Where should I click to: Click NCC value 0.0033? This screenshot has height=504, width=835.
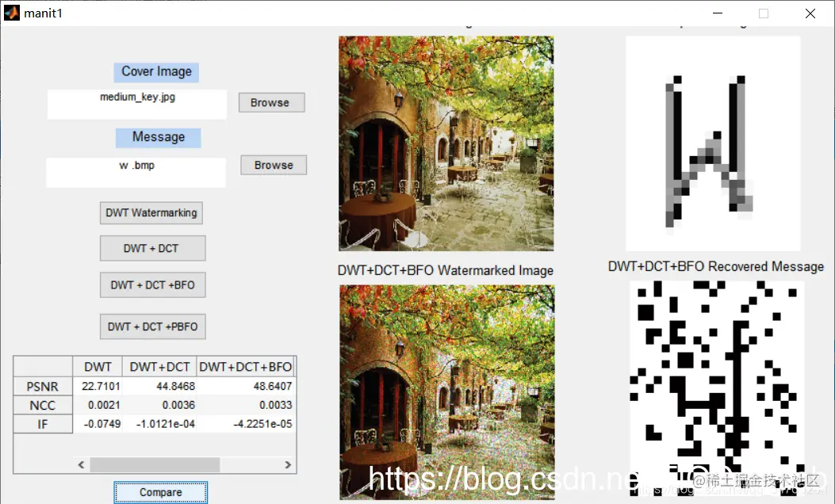click(x=246, y=405)
